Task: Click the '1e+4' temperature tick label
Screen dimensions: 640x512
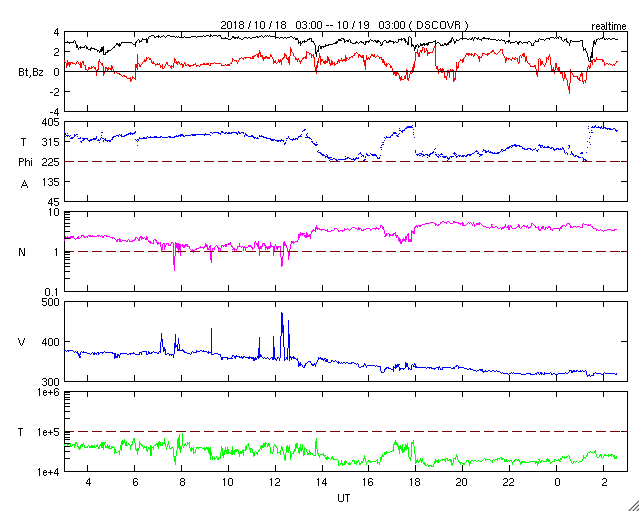Action: click(x=49, y=472)
